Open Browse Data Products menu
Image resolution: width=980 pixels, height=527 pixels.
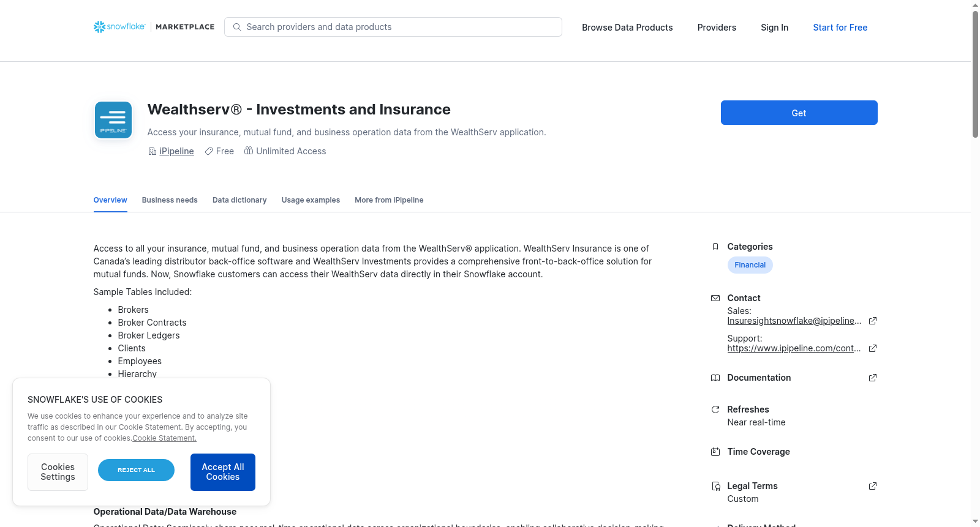coord(627,28)
